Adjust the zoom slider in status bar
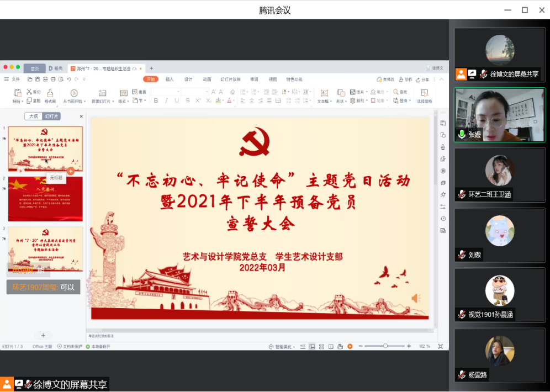550x392 pixels. (x=385, y=346)
